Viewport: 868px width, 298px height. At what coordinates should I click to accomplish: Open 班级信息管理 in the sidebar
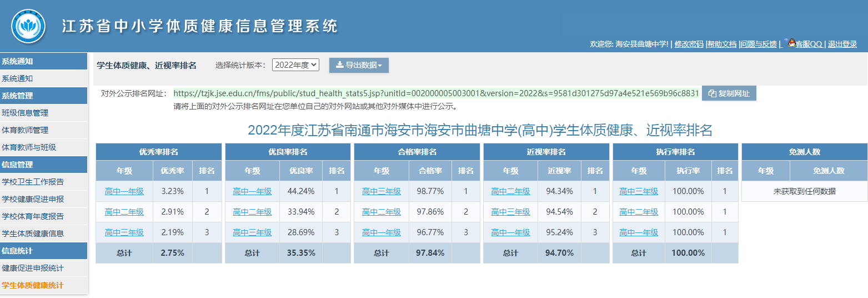[44, 113]
